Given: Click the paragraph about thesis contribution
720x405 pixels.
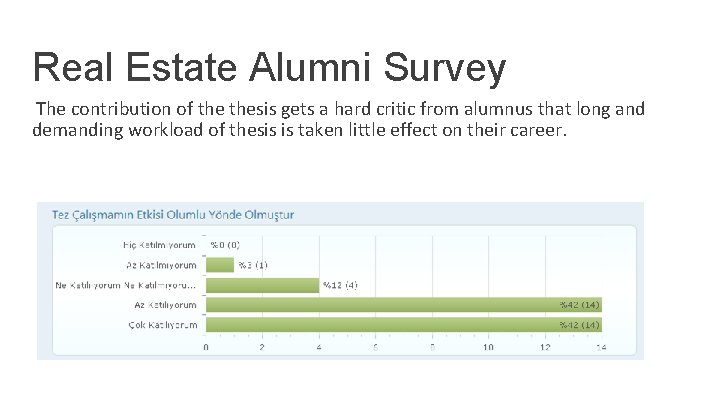Looking at the screenshot, I should 338,119.
